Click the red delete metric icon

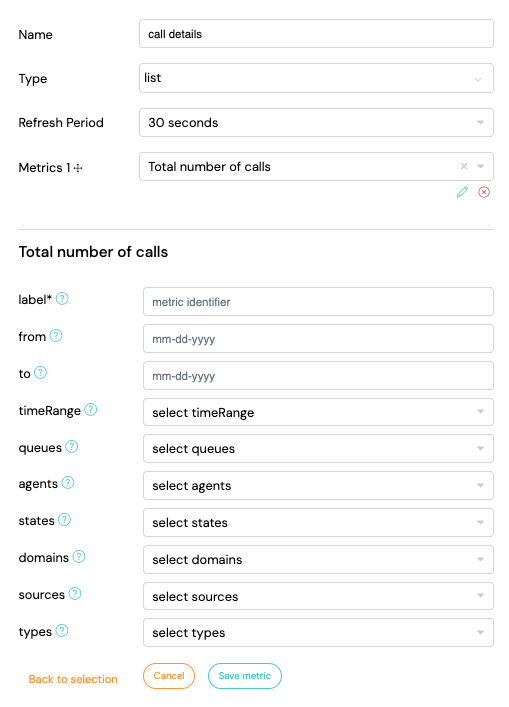[484, 193]
